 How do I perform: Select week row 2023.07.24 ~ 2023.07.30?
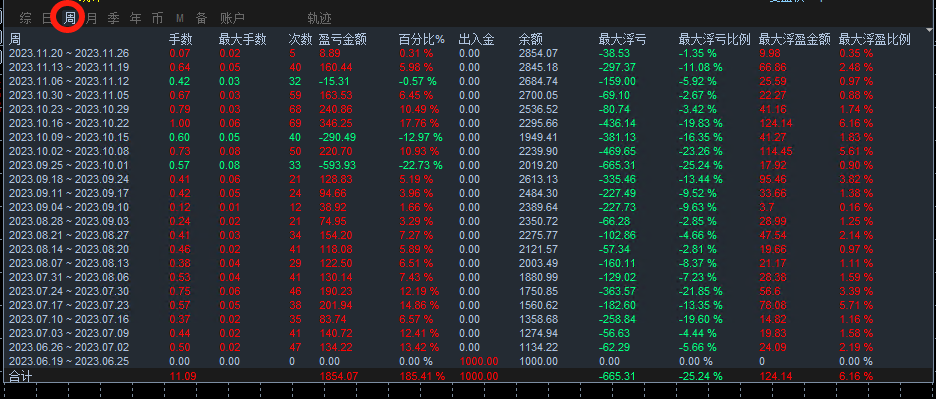(468, 291)
